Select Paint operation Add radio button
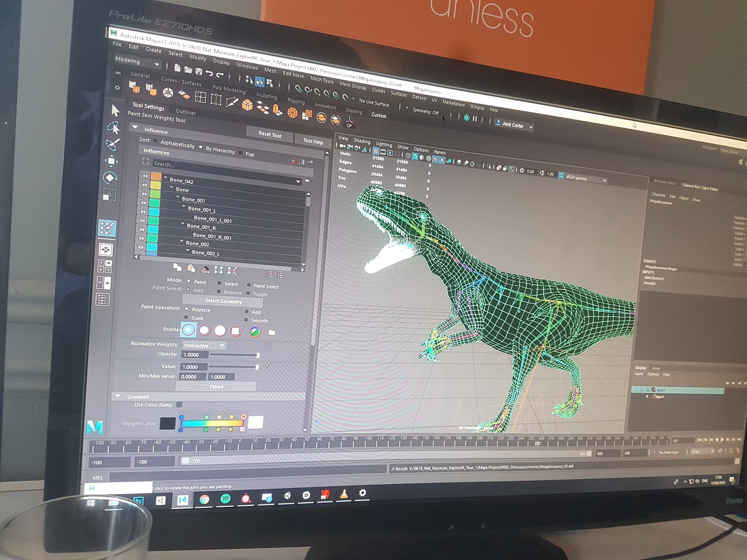 tap(247, 311)
